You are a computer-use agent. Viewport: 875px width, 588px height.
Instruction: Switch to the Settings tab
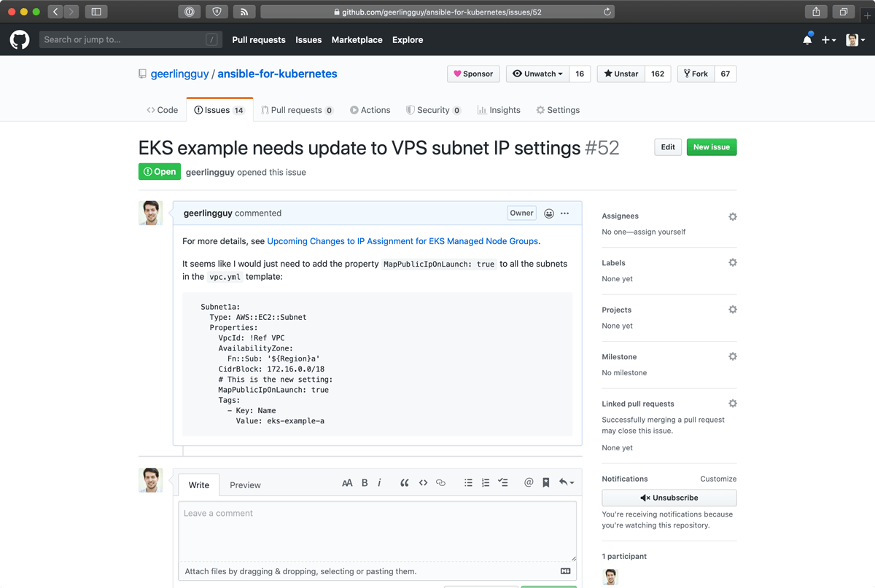click(558, 110)
